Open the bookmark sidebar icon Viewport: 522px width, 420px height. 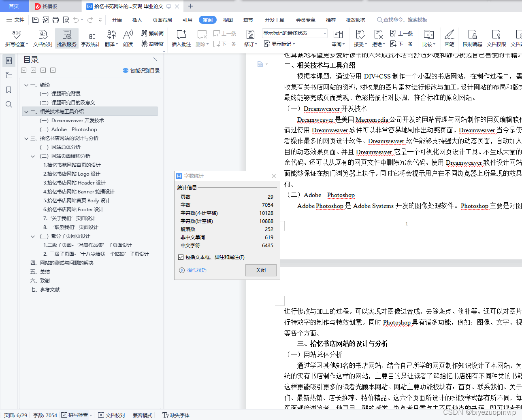[9, 90]
